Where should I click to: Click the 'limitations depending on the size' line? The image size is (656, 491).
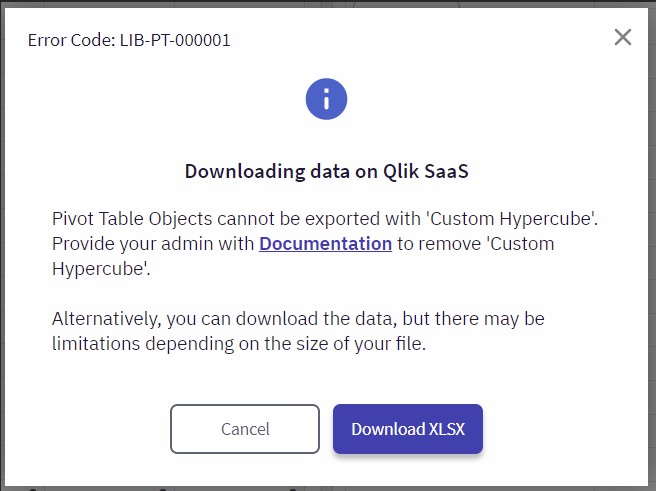click(x=239, y=344)
